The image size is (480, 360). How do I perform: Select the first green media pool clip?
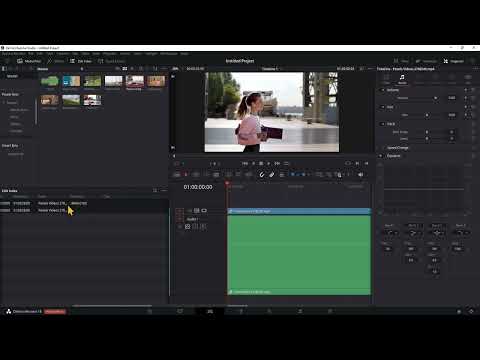pyautogui.click(x=50, y=81)
